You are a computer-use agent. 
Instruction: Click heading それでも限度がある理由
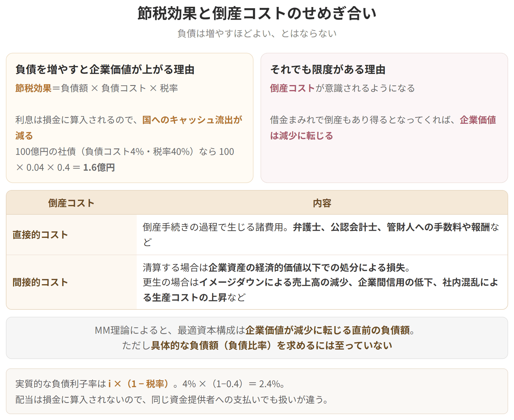point(328,70)
